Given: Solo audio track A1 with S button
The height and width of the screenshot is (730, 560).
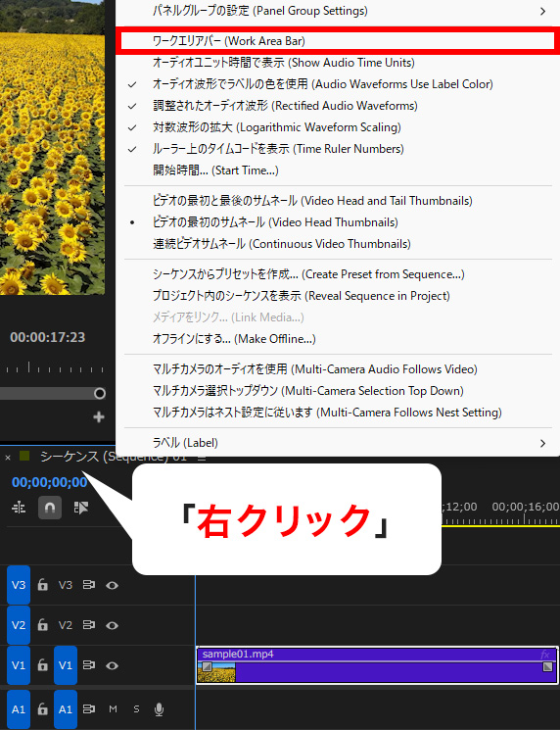Looking at the screenshot, I should click(136, 709).
